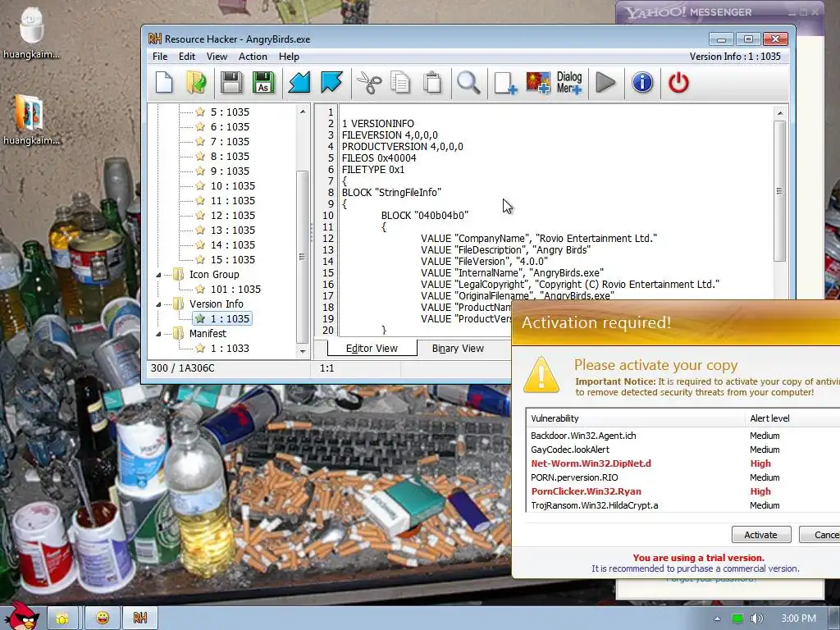Select tree item 12 : 1035
Viewport: 840px width, 630px height.
(232, 215)
